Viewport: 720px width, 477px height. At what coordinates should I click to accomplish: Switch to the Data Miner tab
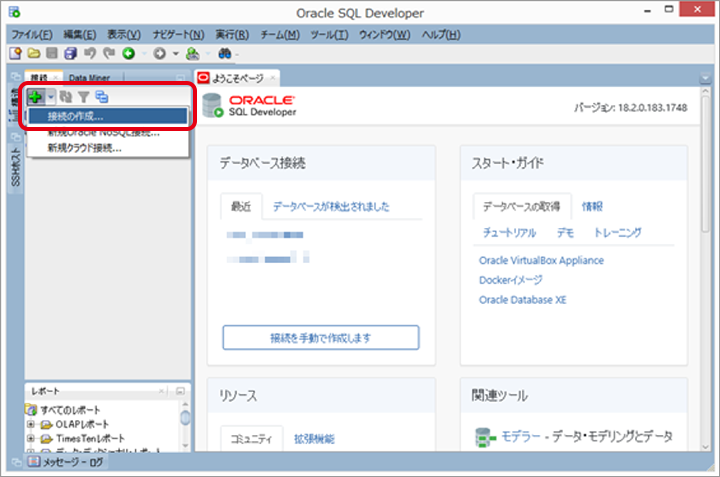click(x=89, y=77)
